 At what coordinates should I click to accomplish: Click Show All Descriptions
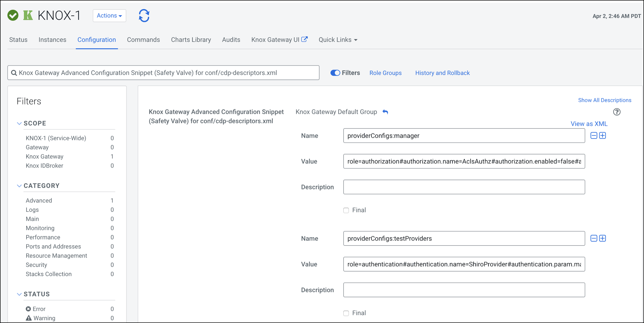(605, 100)
